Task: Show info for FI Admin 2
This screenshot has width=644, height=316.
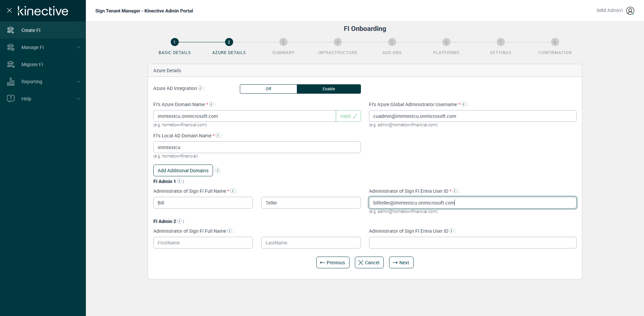Action: (179, 221)
